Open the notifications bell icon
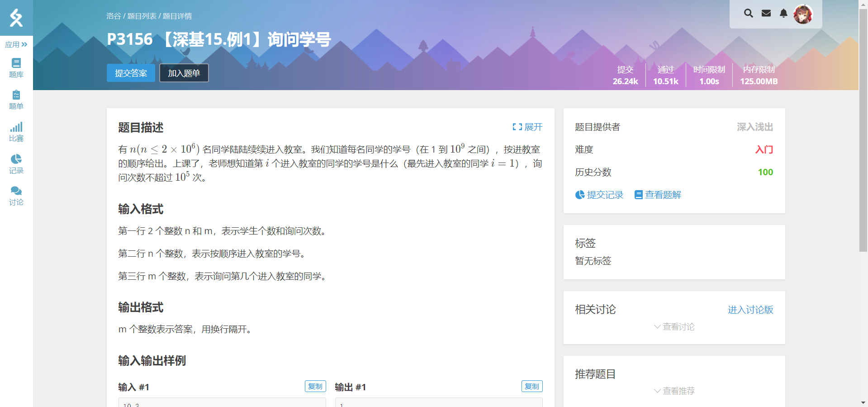 pos(783,14)
